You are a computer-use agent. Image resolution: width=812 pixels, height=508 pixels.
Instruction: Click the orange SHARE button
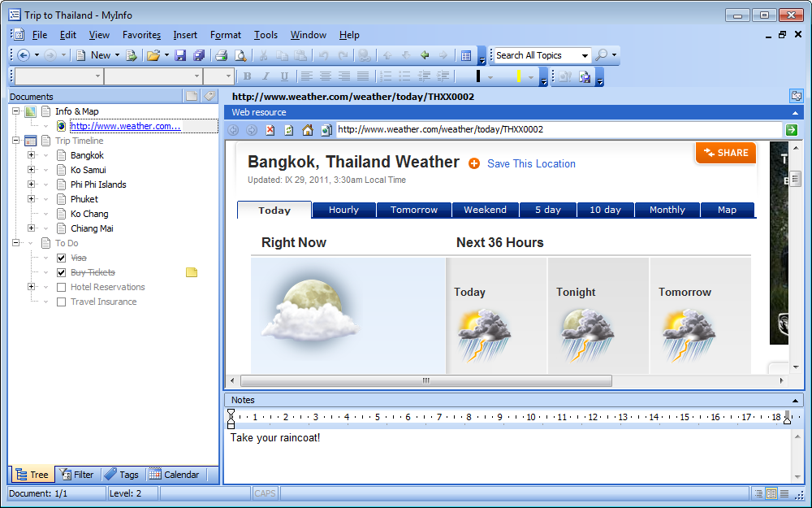[725, 153]
